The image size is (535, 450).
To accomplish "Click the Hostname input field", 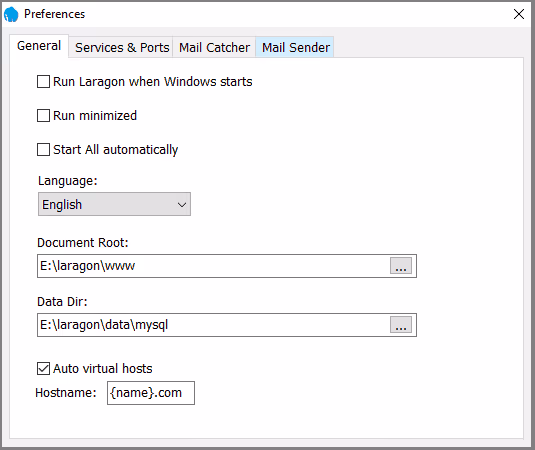I will click(x=151, y=393).
